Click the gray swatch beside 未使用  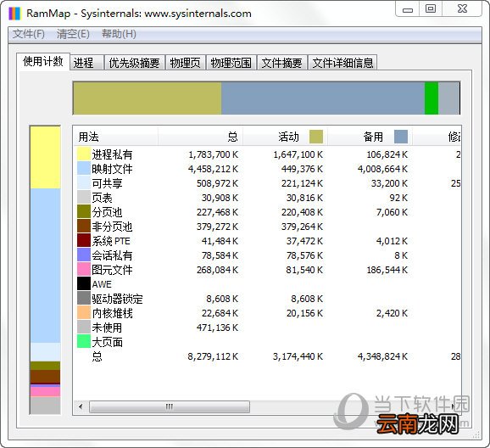[84, 328]
